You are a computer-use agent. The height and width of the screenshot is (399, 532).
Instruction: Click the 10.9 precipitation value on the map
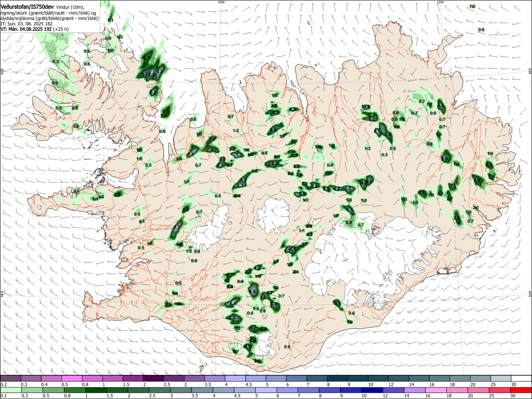(x=365, y=107)
